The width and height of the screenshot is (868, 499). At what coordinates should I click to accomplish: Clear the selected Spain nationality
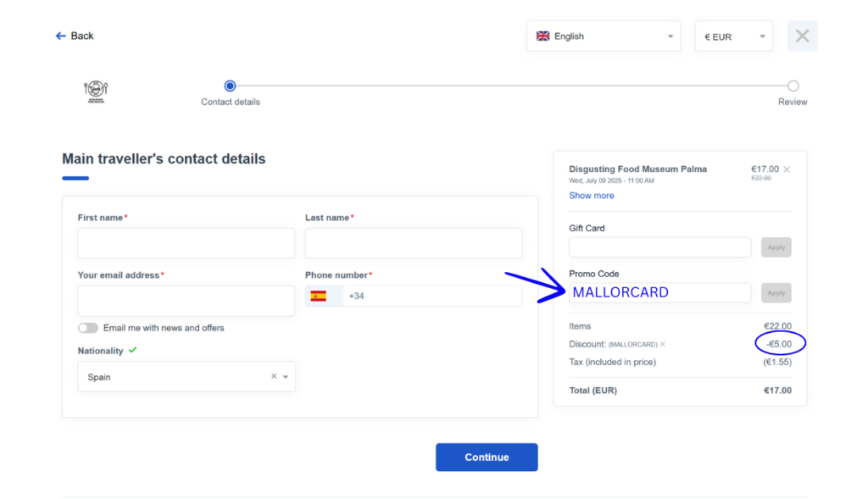(274, 377)
